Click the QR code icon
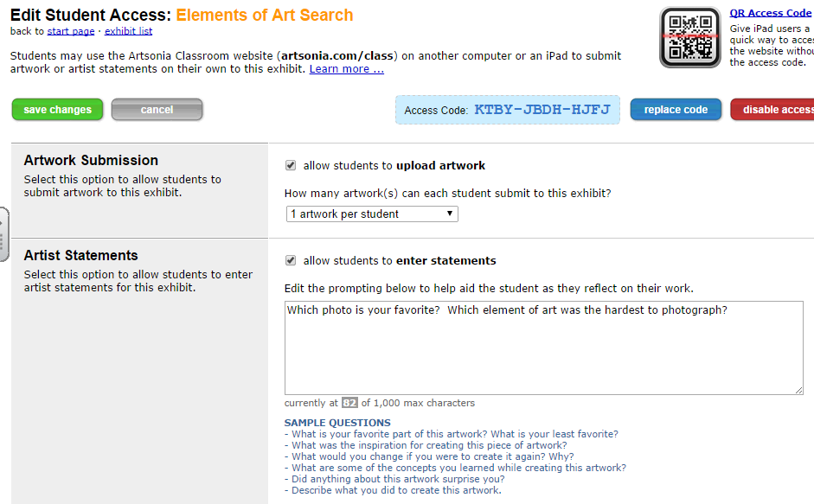Screen dimensions: 814x504 click(x=690, y=37)
